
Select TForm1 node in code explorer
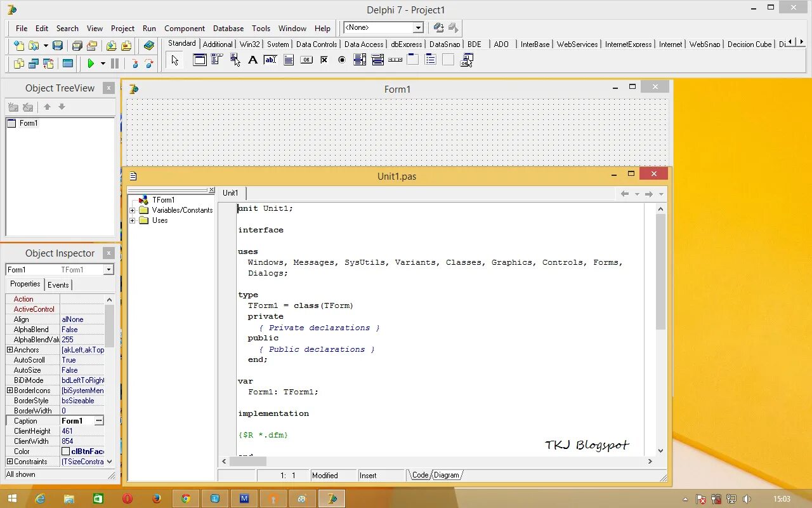click(163, 200)
